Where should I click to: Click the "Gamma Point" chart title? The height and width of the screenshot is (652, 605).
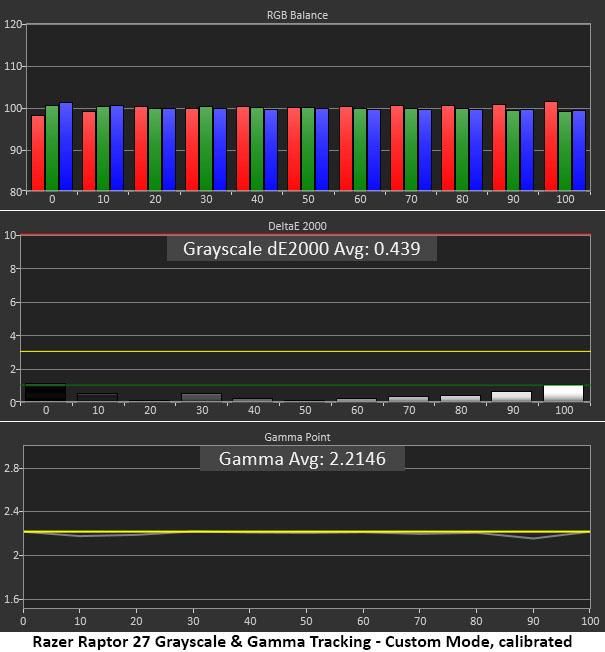click(297, 437)
